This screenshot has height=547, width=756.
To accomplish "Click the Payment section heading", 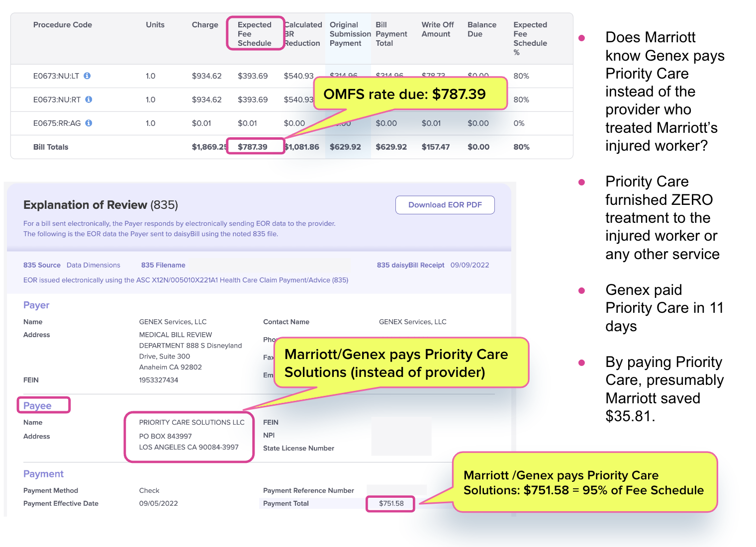I will pyautogui.click(x=43, y=474).
